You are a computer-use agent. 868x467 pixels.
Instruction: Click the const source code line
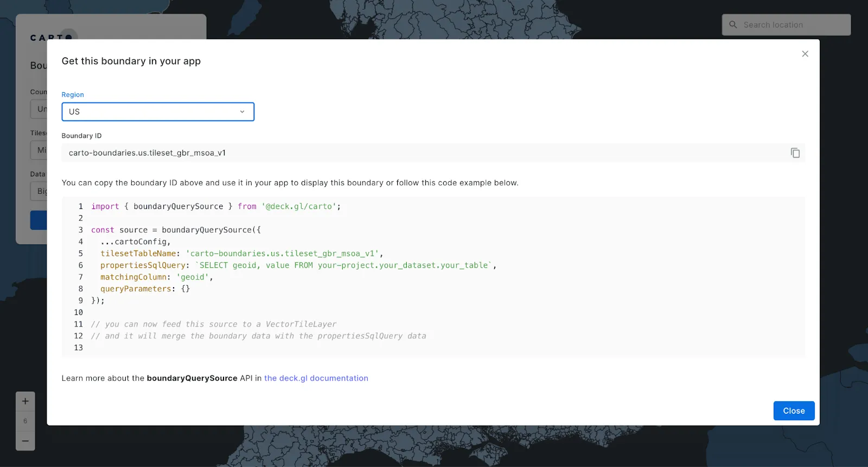click(x=176, y=230)
